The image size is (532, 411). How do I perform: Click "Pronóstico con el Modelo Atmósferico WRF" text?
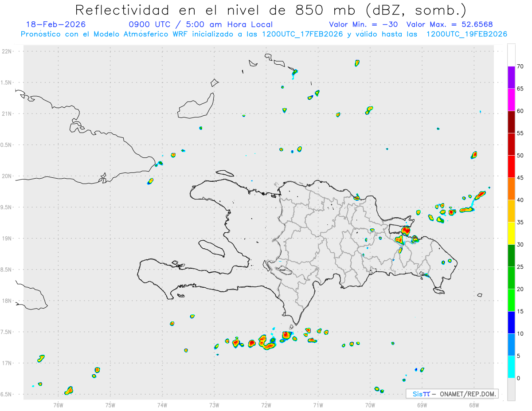point(106,34)
